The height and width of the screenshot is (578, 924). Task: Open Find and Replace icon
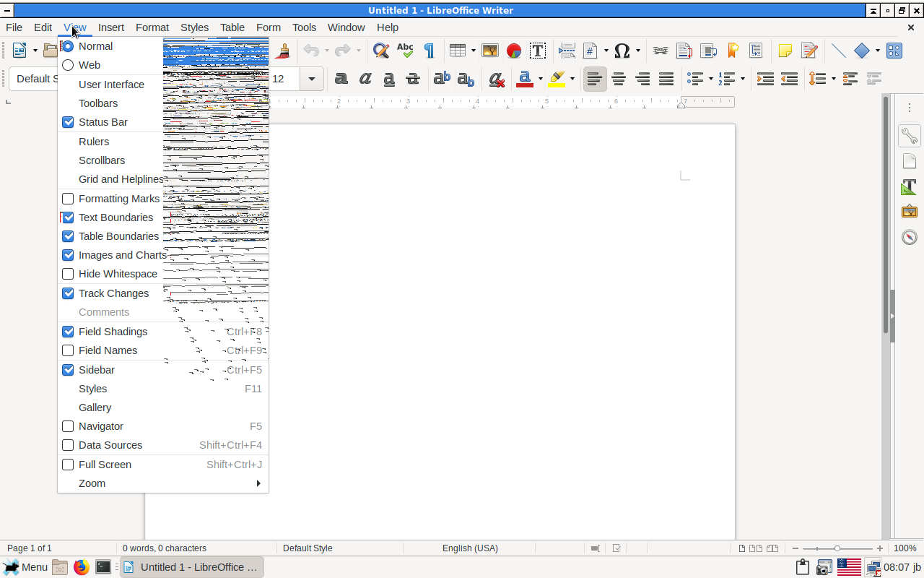pyautogui.click(x=381, y=51)
